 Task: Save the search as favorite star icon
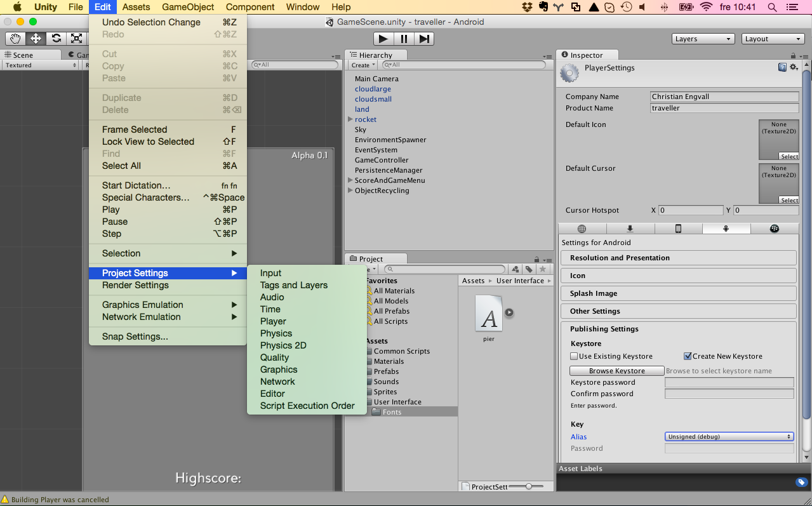coord(542,269)
